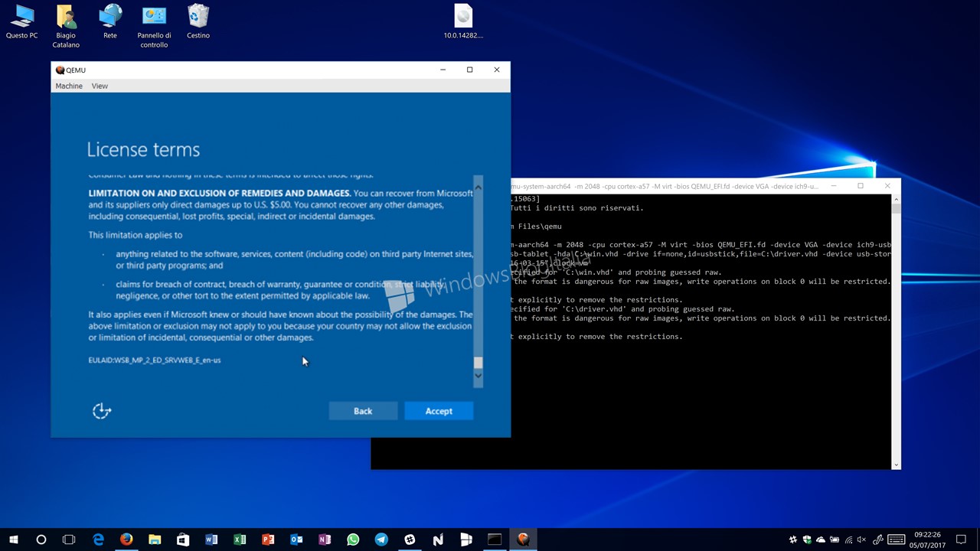Click the taskbar clock showing 09:22:26
Screen dimensions: 980x551
[927, 540]
